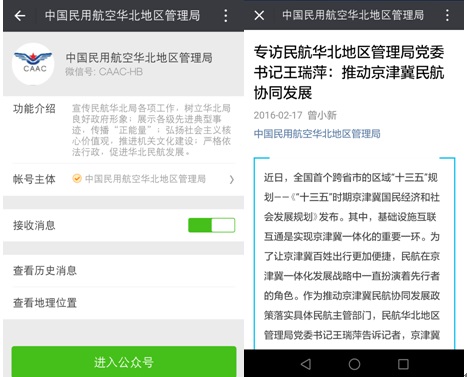Tap the back arrow in left header
467x377 pixels.
click(20, 16)
